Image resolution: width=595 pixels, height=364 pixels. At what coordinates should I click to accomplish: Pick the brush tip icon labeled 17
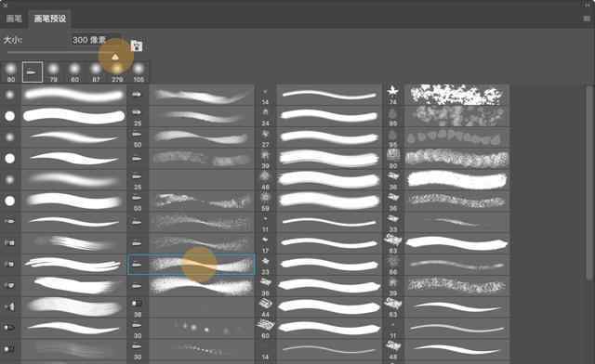265,244
